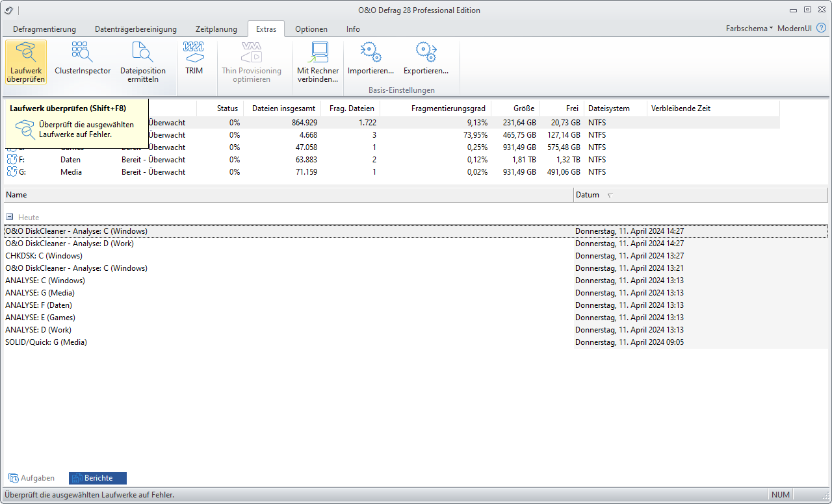This screenshot has height=504, width=832.
Task: Collapse the Heute group
Action: [x=10, y=218]
